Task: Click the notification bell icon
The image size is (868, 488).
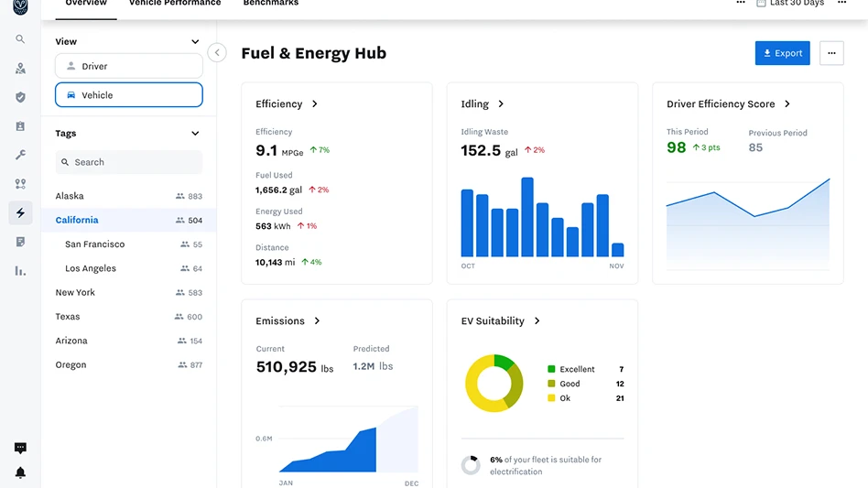Action: tap(20, 472)
